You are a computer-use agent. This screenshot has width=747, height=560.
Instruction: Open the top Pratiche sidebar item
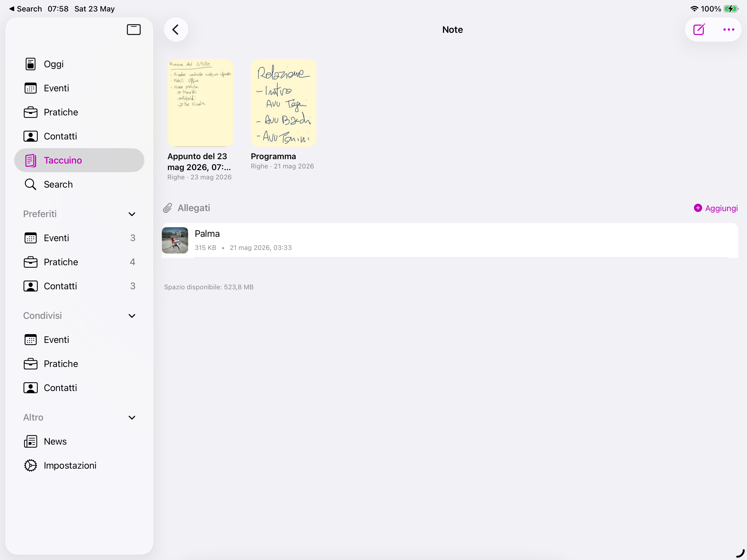click(79, 112)
